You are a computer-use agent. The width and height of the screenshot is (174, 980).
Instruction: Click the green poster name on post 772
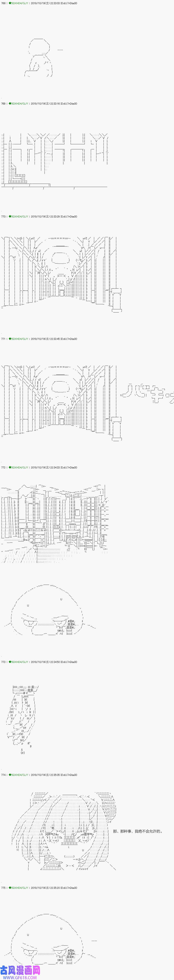[19, 468]
